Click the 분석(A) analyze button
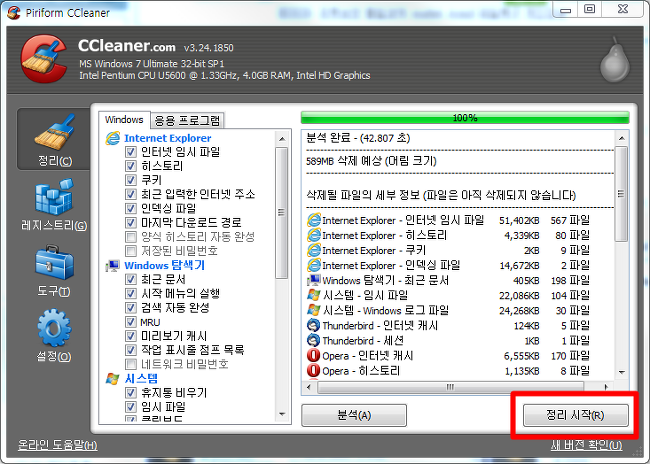 point(354,415)
